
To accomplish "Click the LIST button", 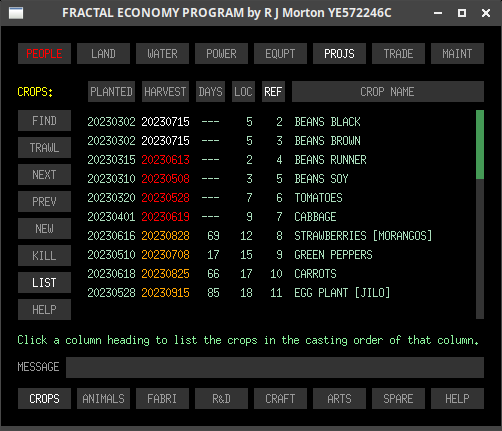I will pos(44,282).
